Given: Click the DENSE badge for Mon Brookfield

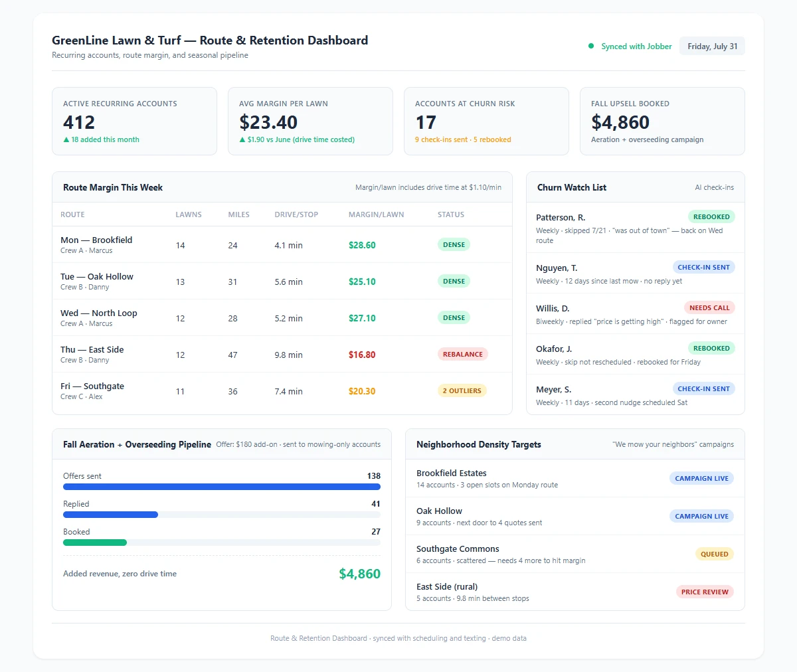Looking at the screenshot, I should [x=454, y=244].
